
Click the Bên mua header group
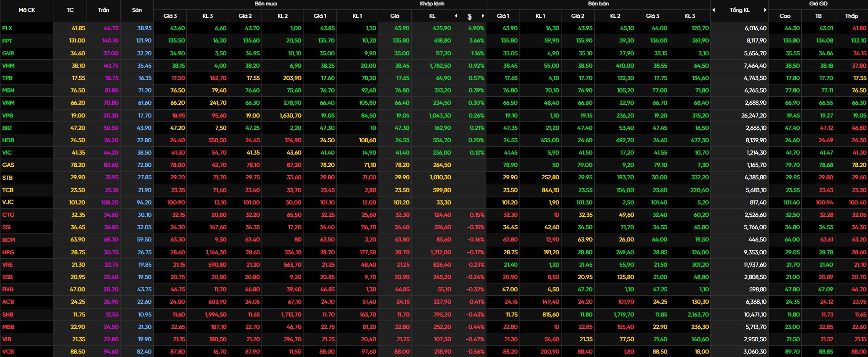(266, 3)
